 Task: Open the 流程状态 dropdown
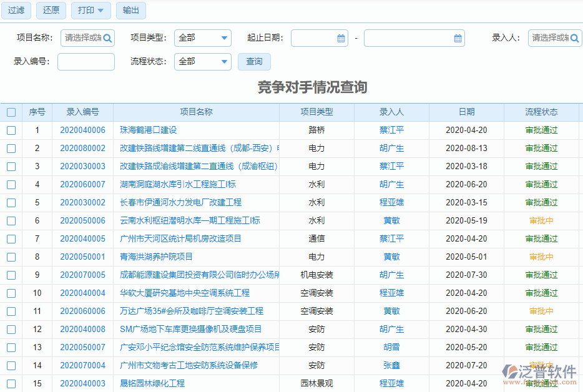coord(202,62)
